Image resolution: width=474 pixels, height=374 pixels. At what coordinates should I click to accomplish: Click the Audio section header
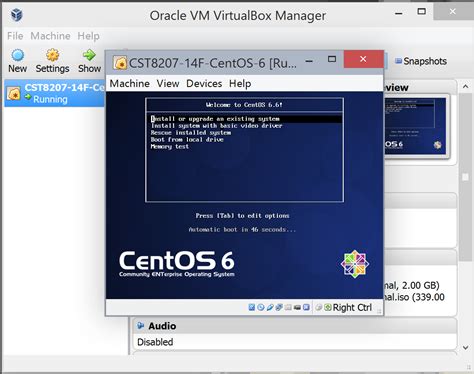point(295,326)
